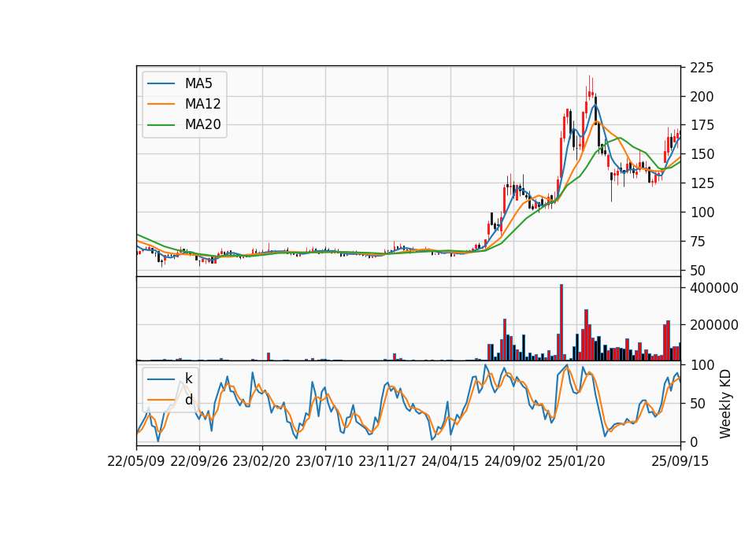Viewport: 756px width, 543px height.
Task: Click the 125 price axis label
Action: point(702,183)
